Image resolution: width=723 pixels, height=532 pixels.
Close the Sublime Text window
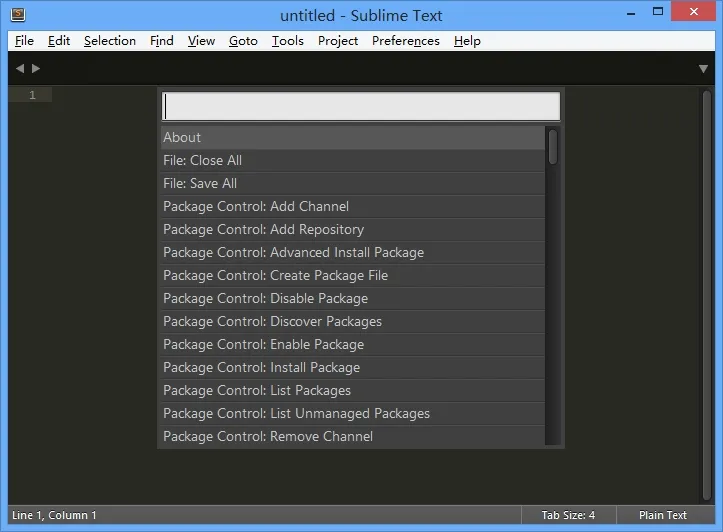coord(693,12)
